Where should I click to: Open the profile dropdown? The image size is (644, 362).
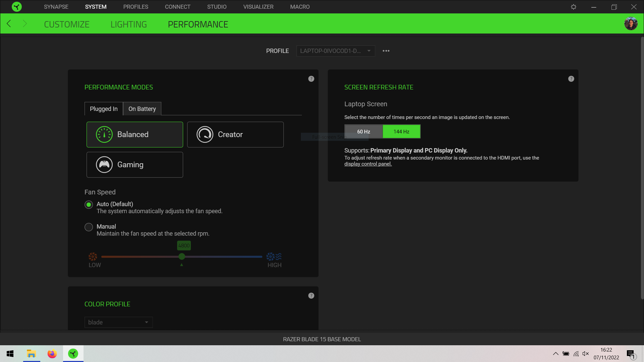pyautogui.click(x=335, y=51)
